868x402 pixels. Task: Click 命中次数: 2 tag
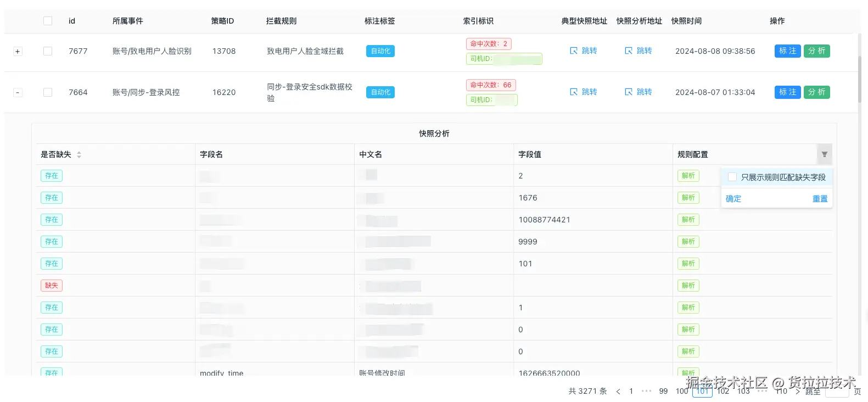489,44
